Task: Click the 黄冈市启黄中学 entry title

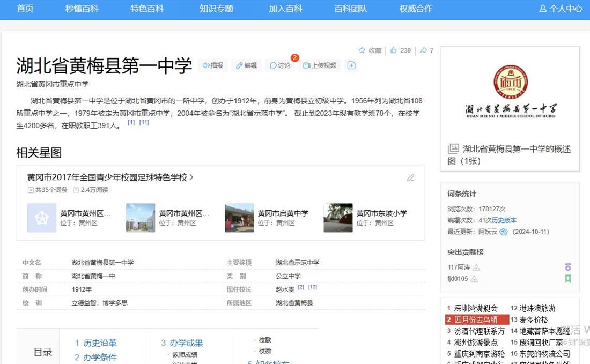Action: click(x=283, y=213)
